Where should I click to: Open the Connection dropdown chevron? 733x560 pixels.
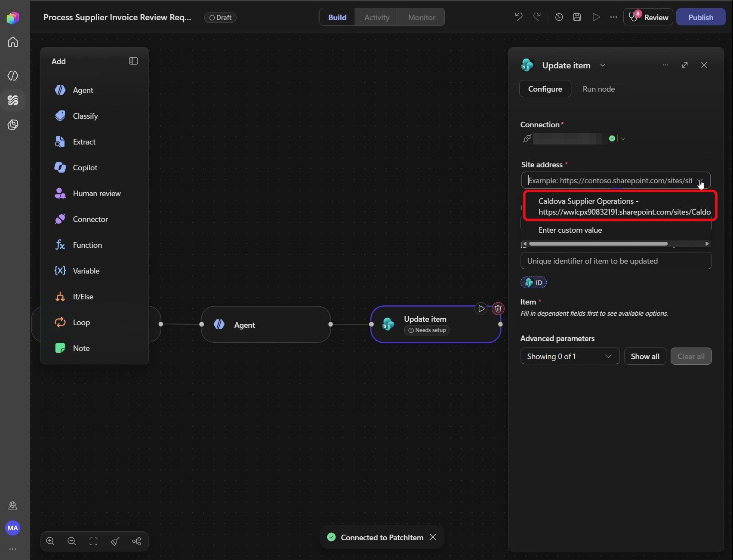[623, 138]
